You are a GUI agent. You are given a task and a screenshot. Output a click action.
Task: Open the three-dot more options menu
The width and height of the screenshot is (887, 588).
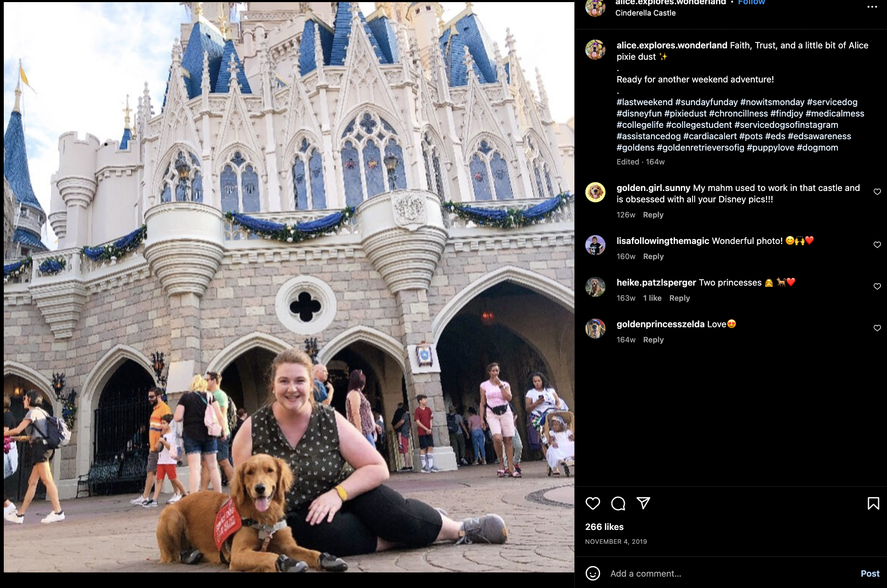click(x=872, y=7)
